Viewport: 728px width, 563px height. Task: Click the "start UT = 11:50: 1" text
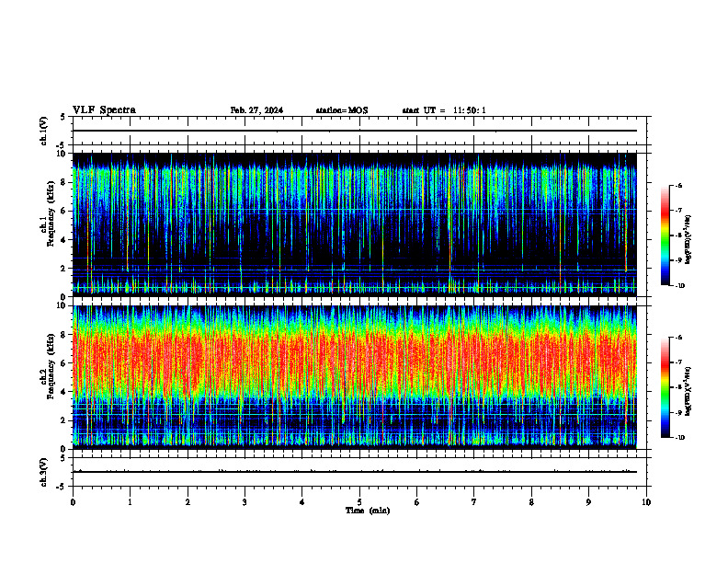444,110
